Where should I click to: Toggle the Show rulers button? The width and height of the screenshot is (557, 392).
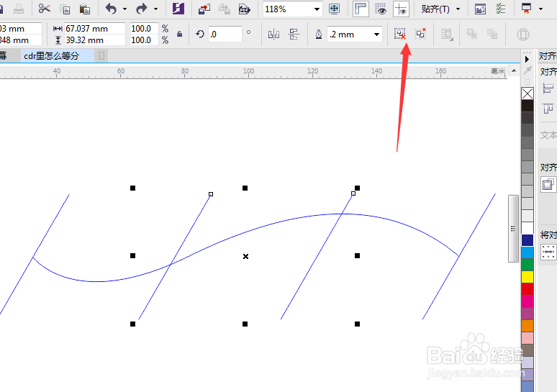coord(361,9)
